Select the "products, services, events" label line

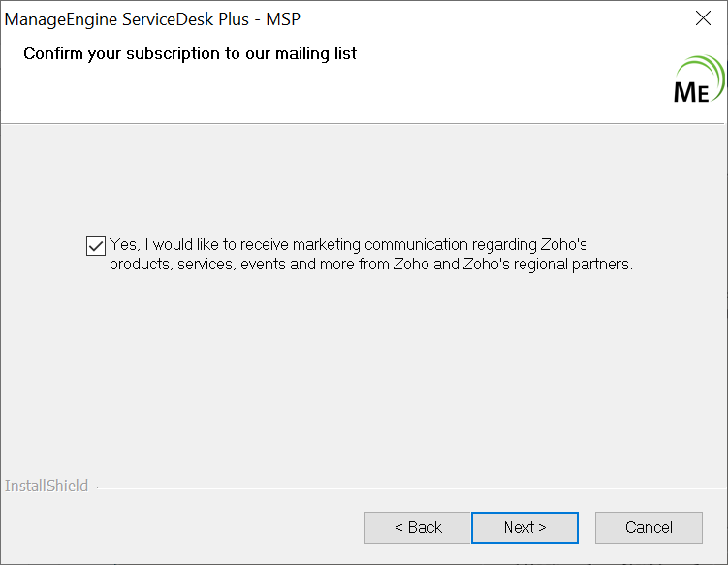202,264
